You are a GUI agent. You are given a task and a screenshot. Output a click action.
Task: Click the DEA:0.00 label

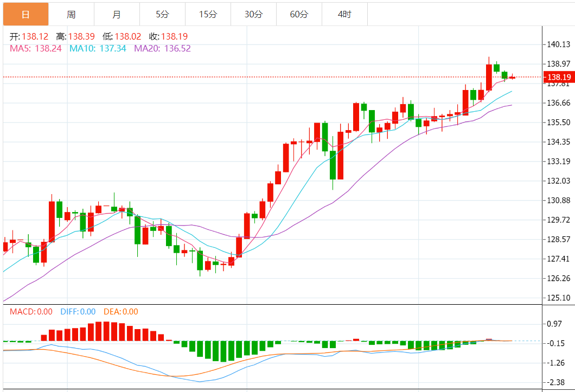point(121,312)
